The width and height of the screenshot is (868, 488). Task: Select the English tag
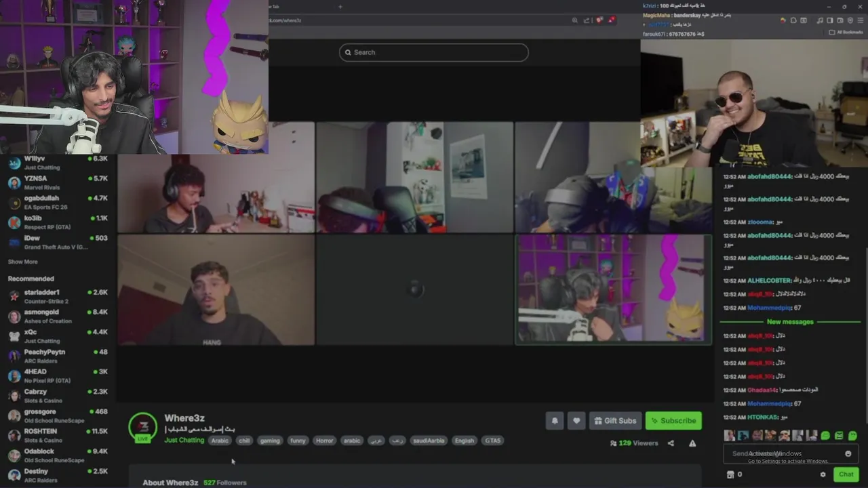465,441
